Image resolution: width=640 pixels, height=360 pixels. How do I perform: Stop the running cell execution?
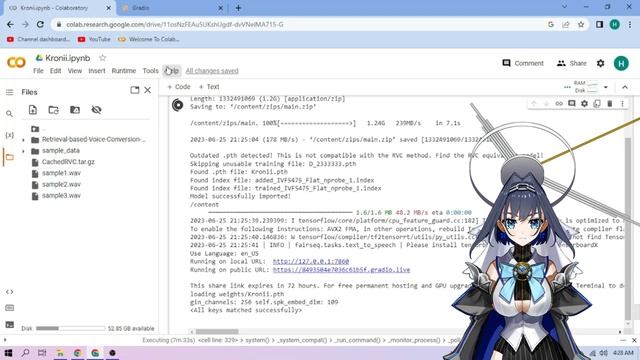pyautogui.click(x=178, y=105)
